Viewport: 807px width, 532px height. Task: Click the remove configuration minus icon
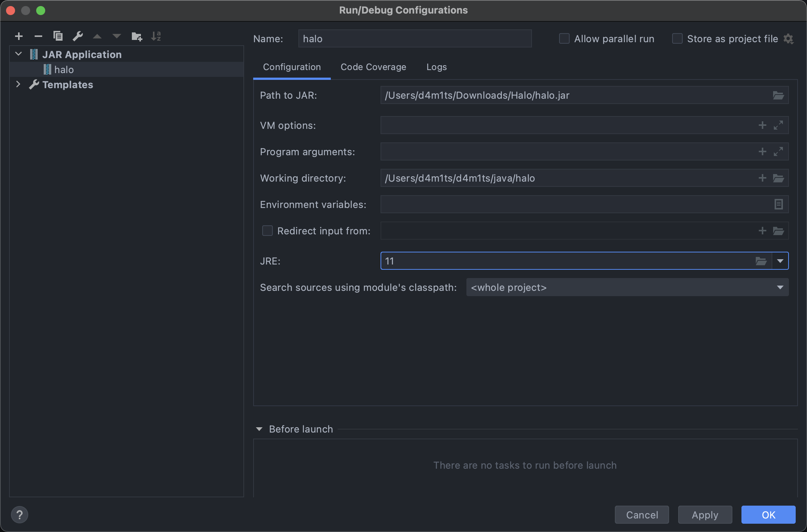click(x=38, y=36)
